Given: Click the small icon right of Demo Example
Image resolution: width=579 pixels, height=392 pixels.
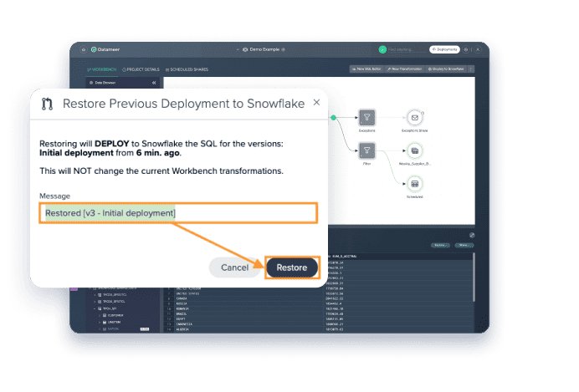Looking at the screenshot, I should (283, 49).
